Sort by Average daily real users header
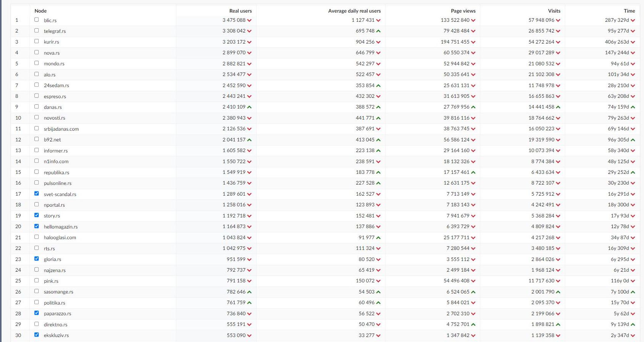Image resolution: width=644 pixels, height=342 pixels. (355, 11)
